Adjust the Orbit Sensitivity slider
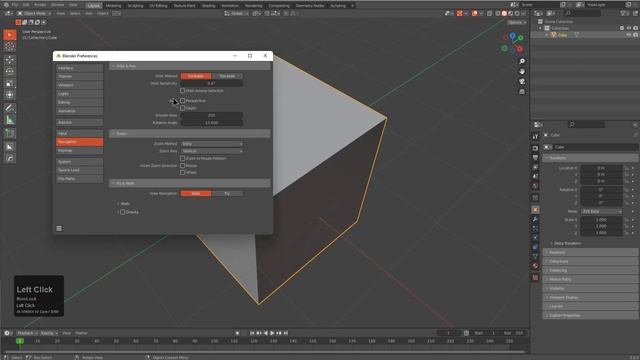 [212, 83]
